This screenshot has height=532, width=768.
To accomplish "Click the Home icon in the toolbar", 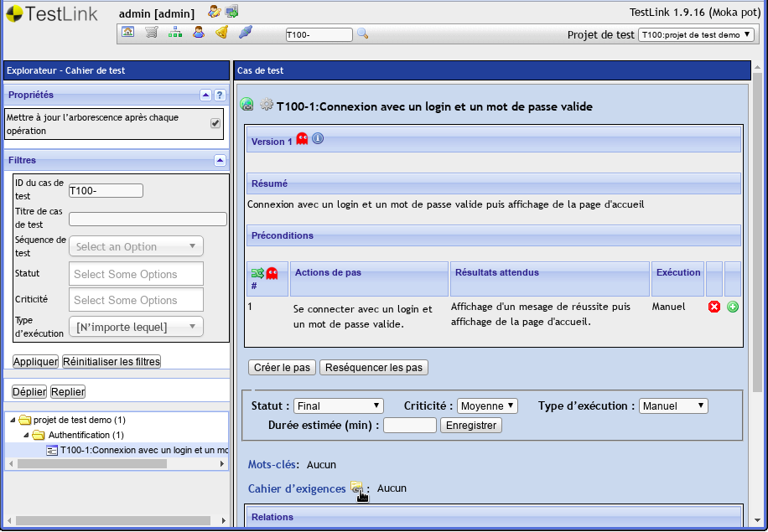I will coord(127,32).
